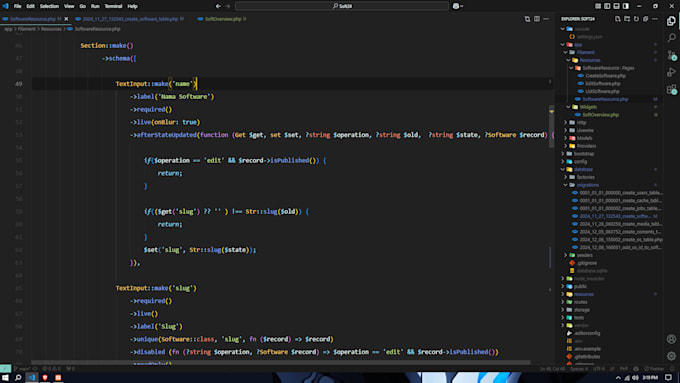Close the SoftwareResource.php tab
This screenshot has width=680, height=383.
(66, 19)
